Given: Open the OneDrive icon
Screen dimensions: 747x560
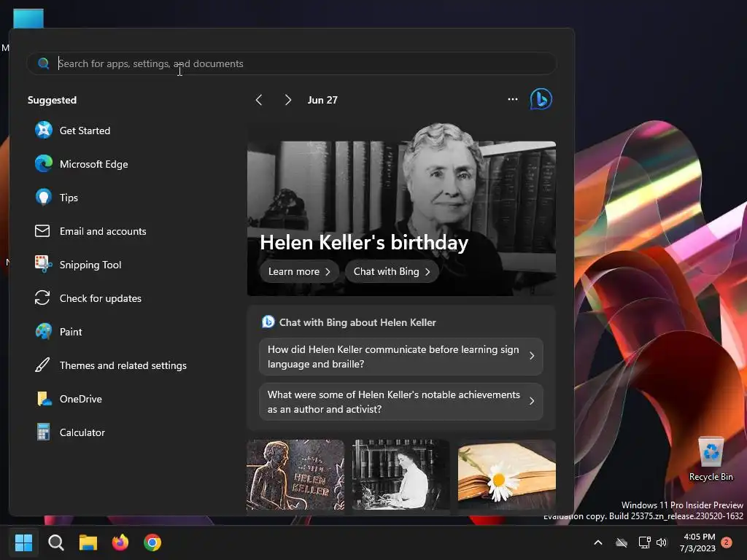Looking at the screenshot, I should [x=43, y=399].
